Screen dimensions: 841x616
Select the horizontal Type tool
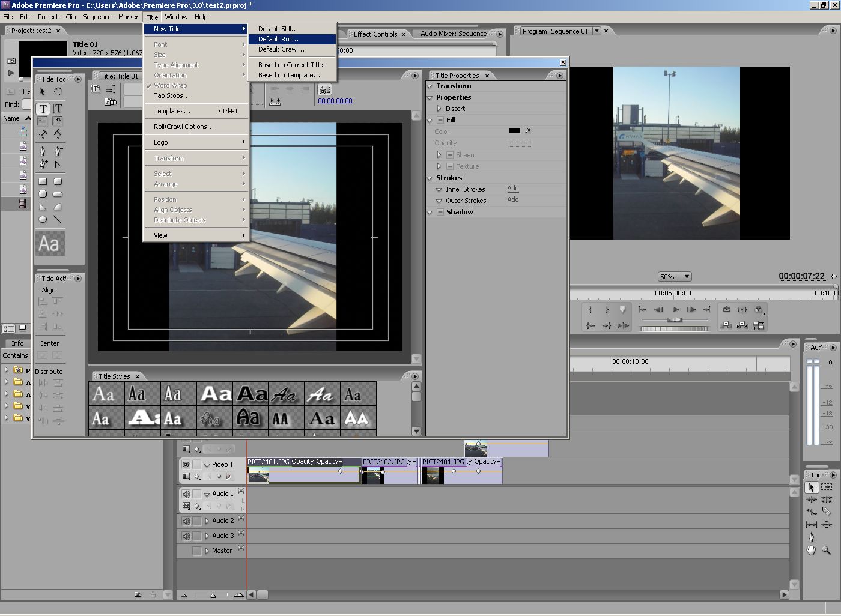pyautogui.click(x=43, y=109)
